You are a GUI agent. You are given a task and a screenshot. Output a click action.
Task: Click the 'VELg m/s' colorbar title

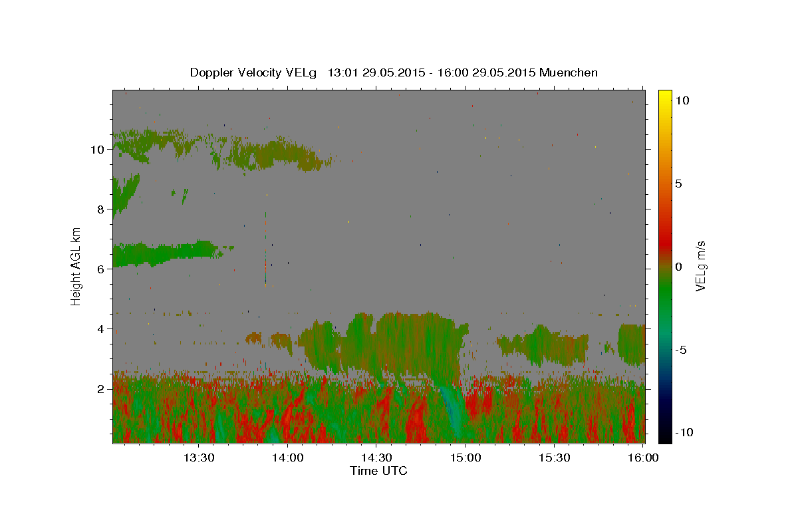700,266
